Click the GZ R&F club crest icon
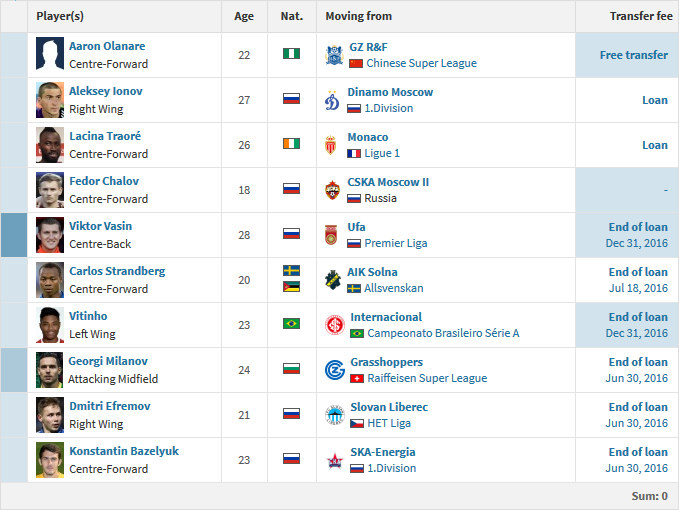 pyautogui.click(x=334, y=55)
